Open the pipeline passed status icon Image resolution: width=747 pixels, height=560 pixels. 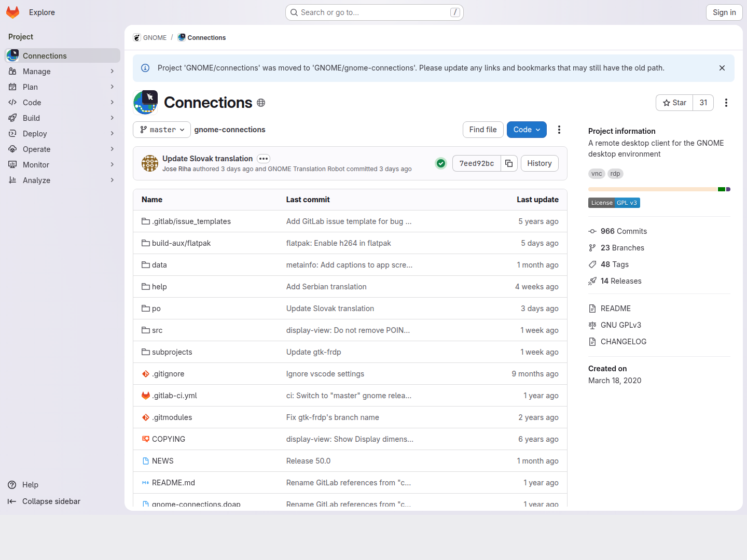tap(441, 163)
